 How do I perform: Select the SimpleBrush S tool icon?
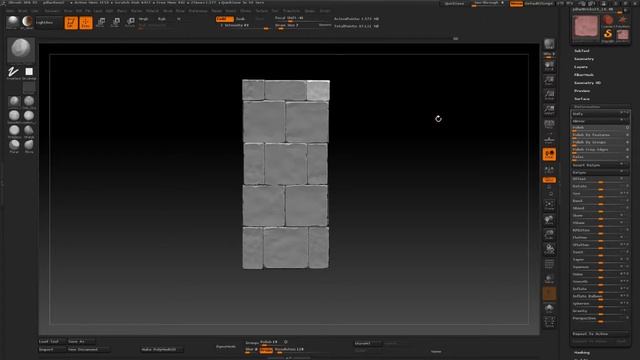pos(608,34)
